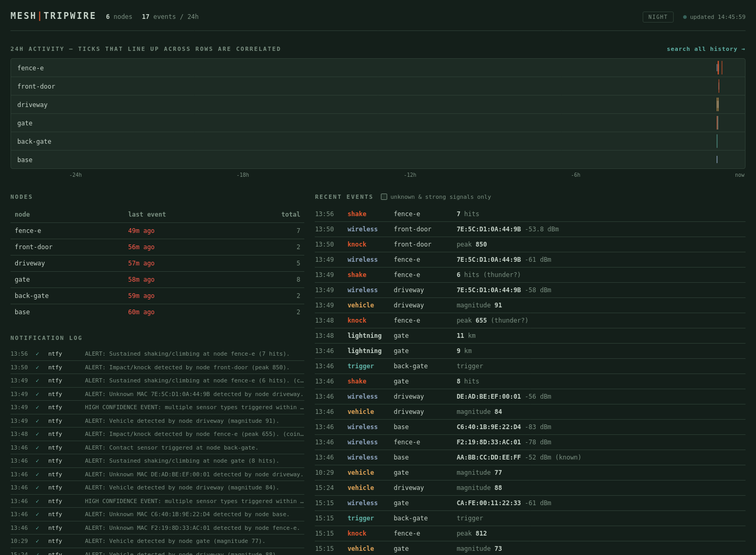Click MAC F2:19:8D:33:AC:01 in events list

488,442
